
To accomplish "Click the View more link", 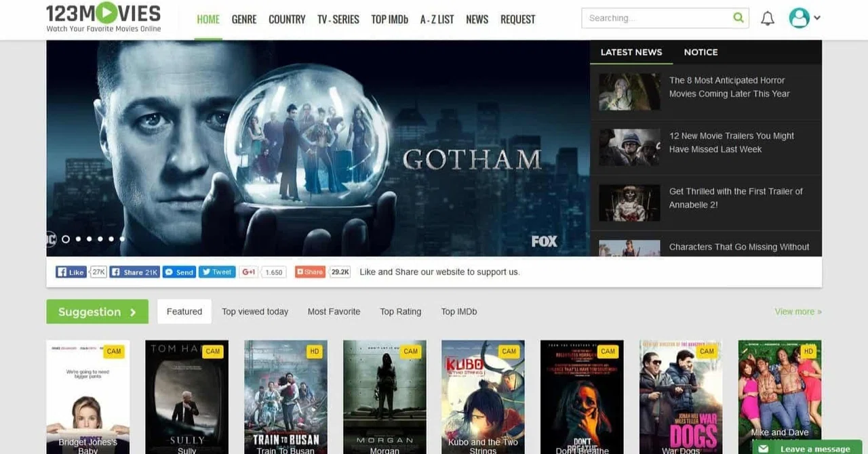I will pyautogui.click(x=798, y=312).
